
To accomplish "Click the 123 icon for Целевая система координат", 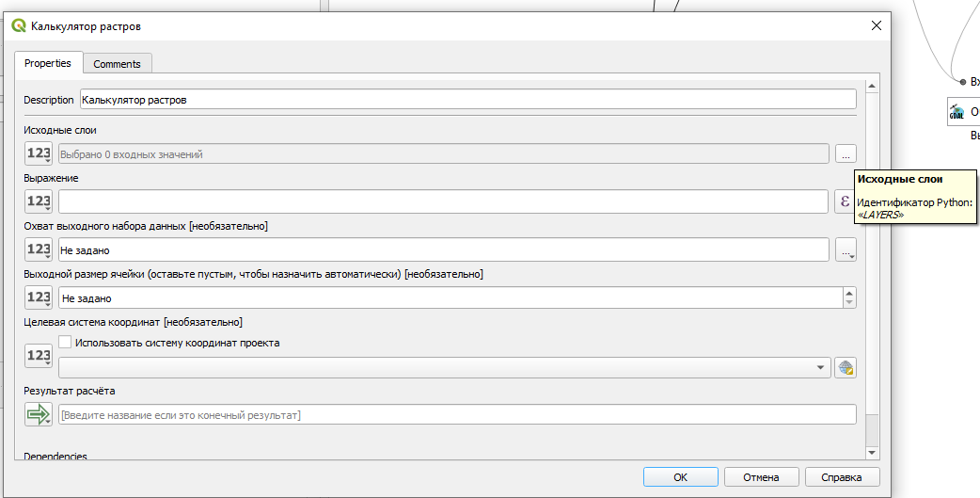I will coord(39,356).
